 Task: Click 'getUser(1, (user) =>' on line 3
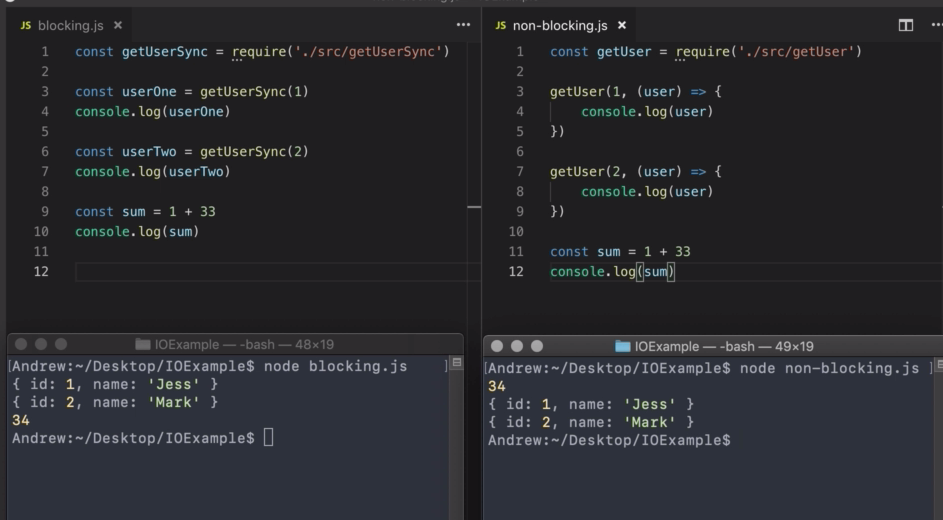(628, 92)
